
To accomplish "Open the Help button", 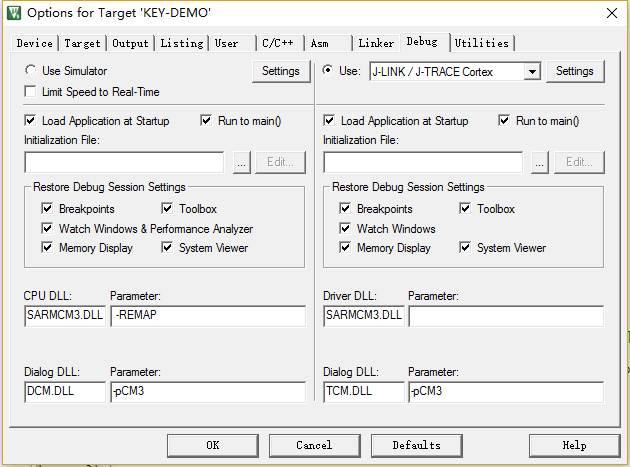I will coord(575,445).
